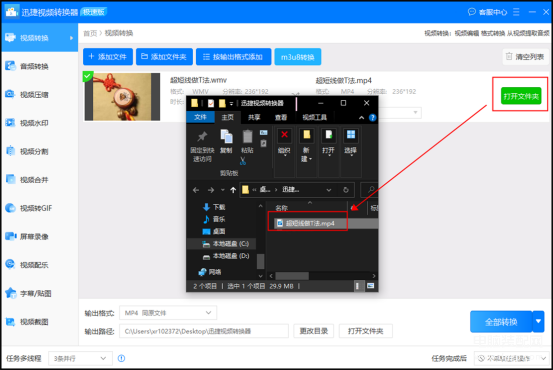This screenshot has height=370, width=553.
Task: Click the video thumbnail preview
Action: [x=122, y=97]
